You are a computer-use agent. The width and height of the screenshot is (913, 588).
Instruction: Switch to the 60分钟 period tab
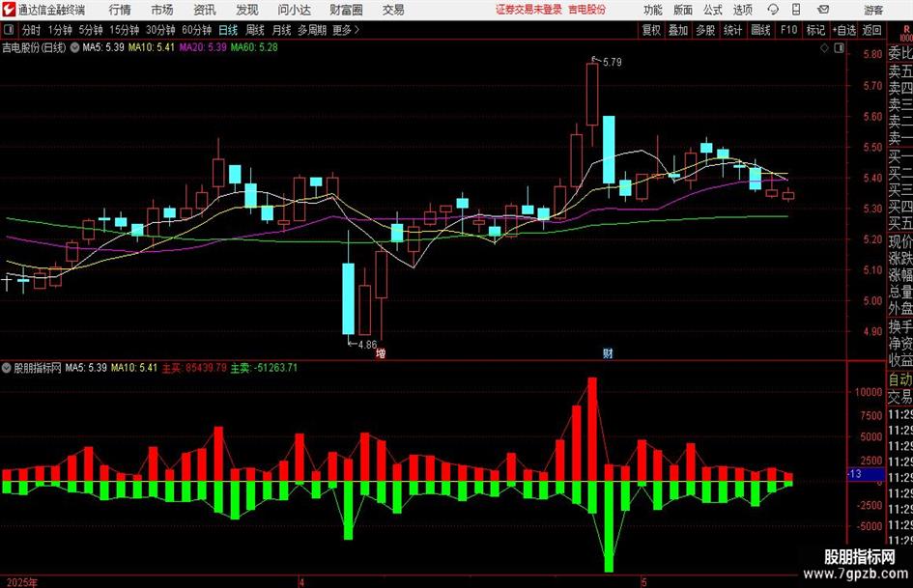[196, 30]
